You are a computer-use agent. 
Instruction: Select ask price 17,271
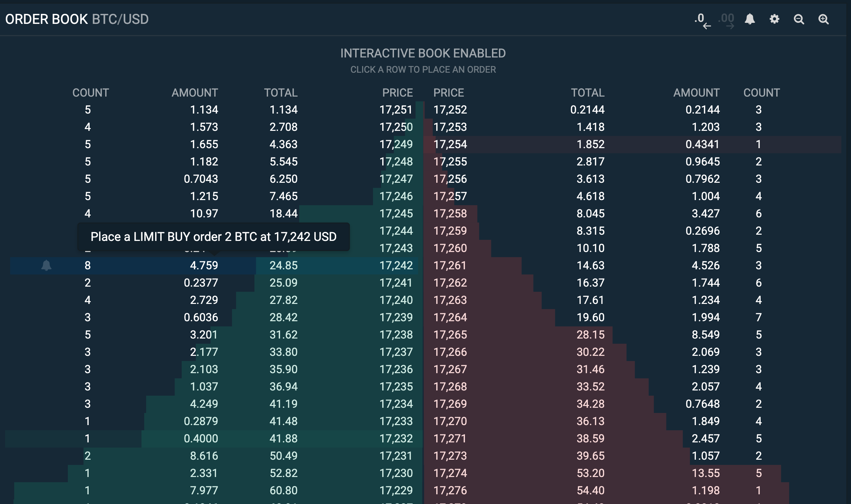450,439
